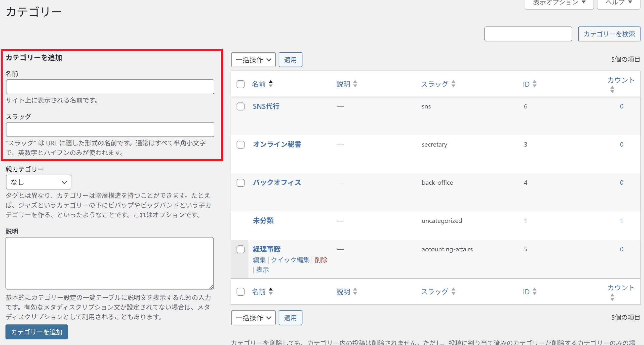Toggle the select-all checkbox in table header

click(x=240, y=84)
